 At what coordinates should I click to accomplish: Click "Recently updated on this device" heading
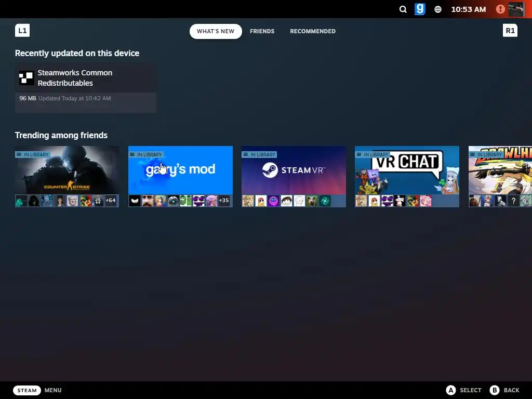pyautogui.click(x=77, y=54)
